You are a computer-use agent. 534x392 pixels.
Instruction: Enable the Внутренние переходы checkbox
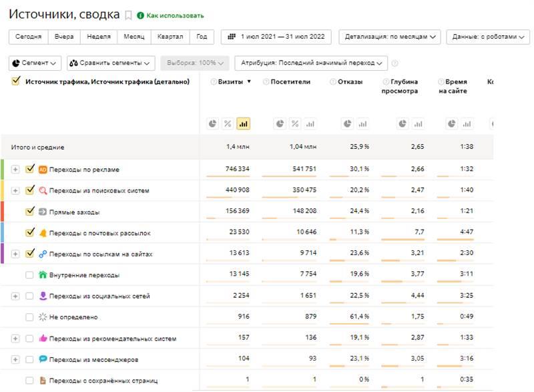(29, 274)
